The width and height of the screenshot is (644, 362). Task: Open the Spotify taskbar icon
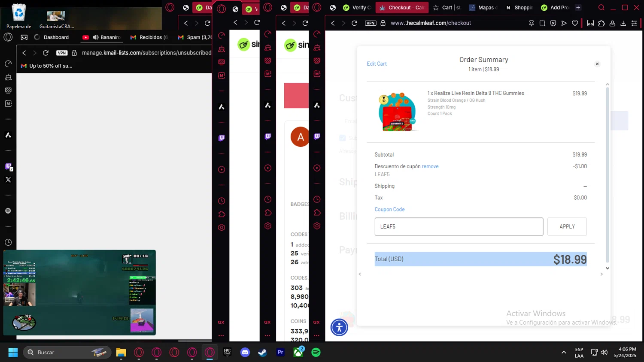(x=316, y=352)
